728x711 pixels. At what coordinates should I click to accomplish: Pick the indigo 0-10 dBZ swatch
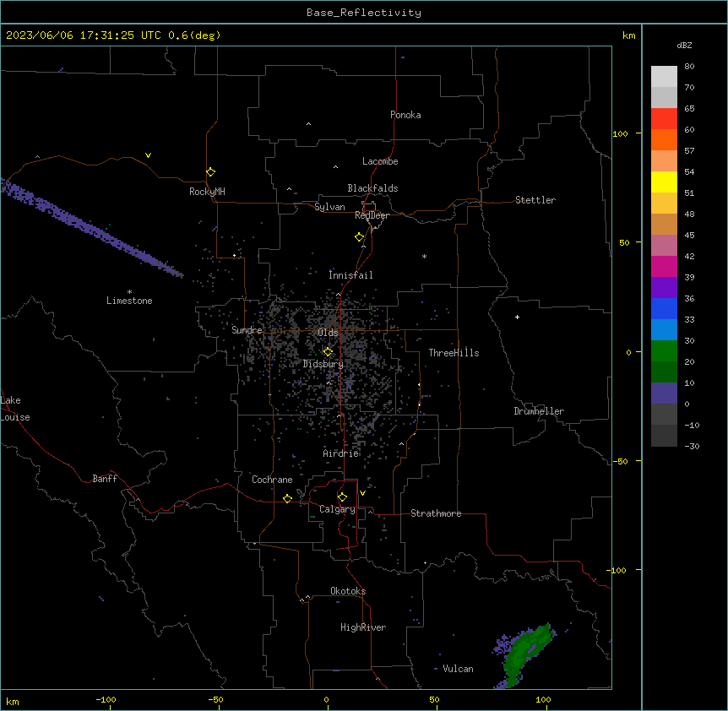664,393
